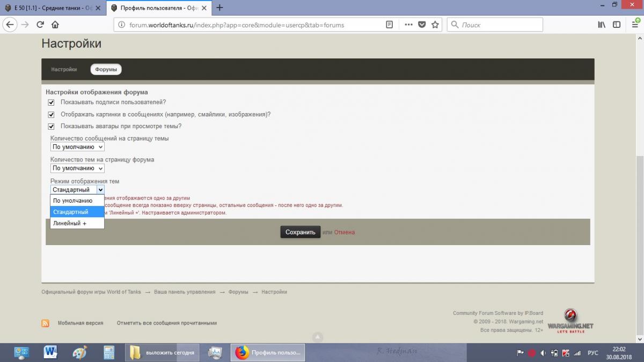Open Официальный форум игры World of Tanks breadcrumb
Viewport: 644px width, 362px height.
pyautogui.click(x=91, y=292)
